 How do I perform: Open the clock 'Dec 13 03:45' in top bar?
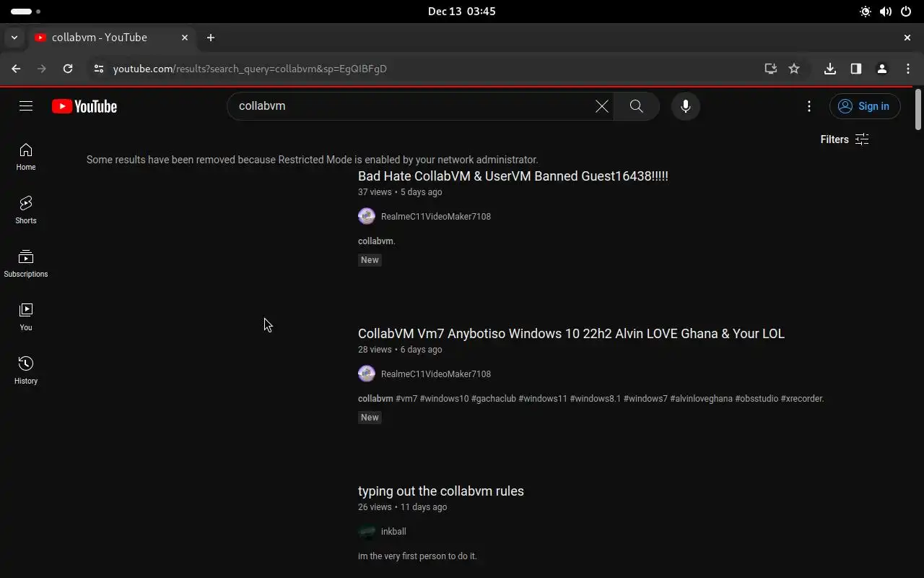click(462, 12)
